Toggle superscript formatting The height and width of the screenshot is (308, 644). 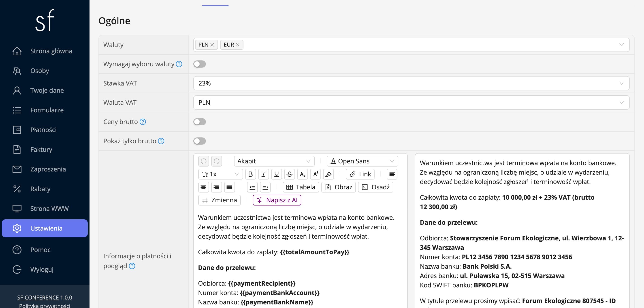coord(316,174)
